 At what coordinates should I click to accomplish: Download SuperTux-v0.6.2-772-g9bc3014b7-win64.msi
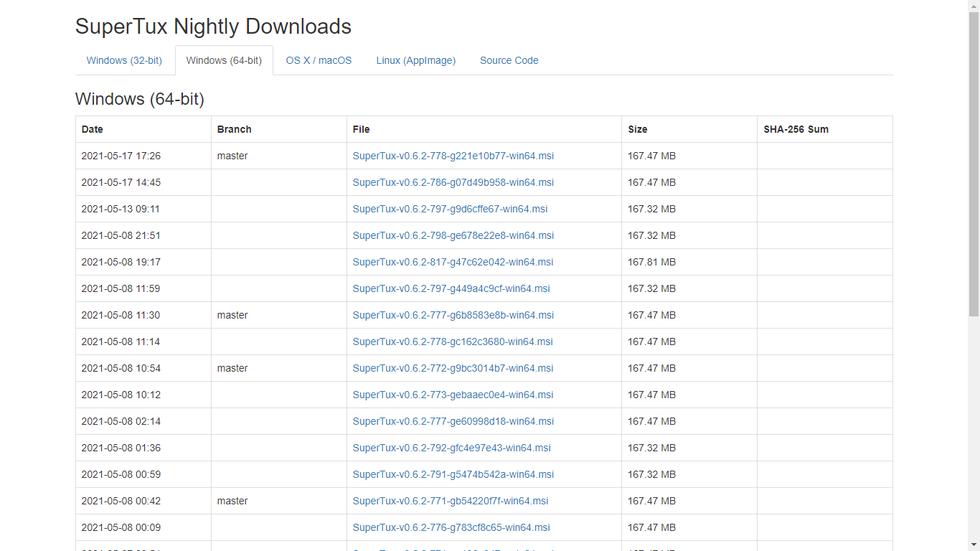(x=453, y=368)
